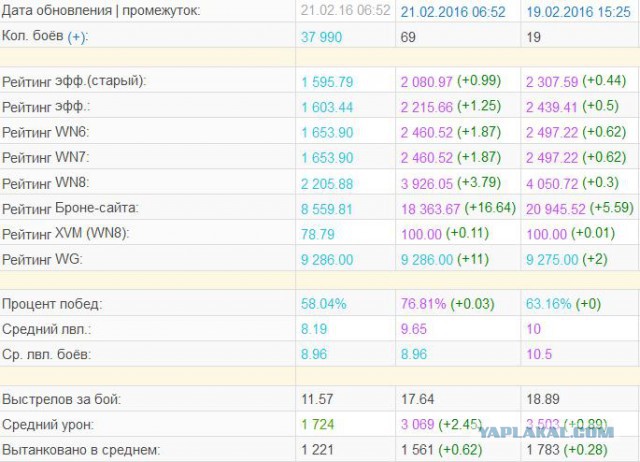The image size is (640, 462).
Task: Click the label Средний лвл.:
Action: pyautogui.click(x=47, y=329)
